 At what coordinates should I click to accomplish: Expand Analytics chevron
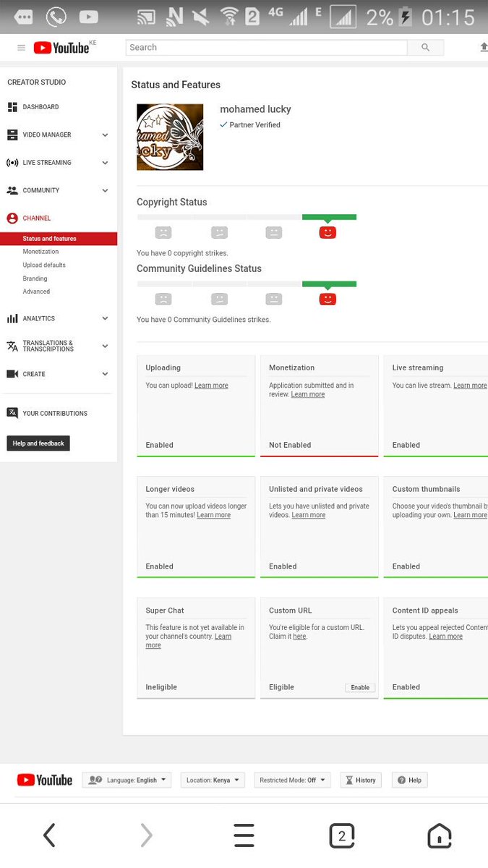tap(105, 318)
